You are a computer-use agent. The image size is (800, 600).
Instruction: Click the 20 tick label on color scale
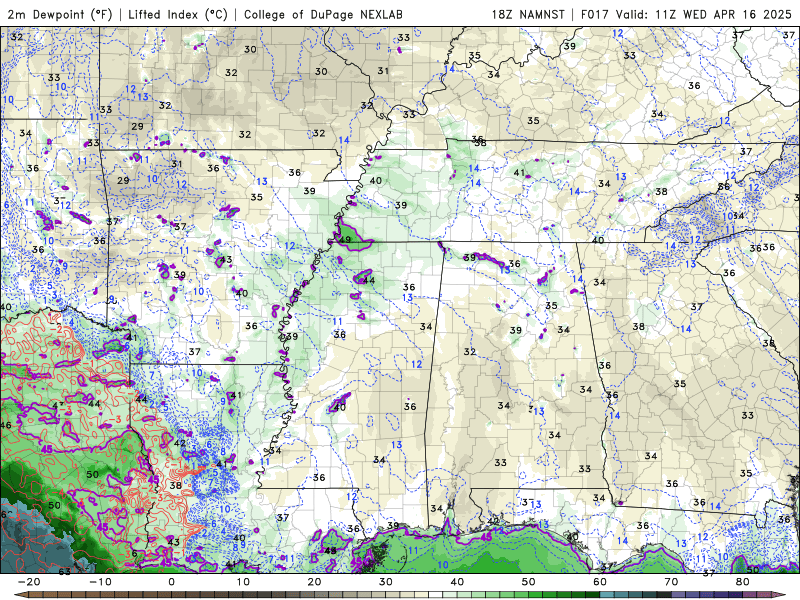tap(314, 582)
